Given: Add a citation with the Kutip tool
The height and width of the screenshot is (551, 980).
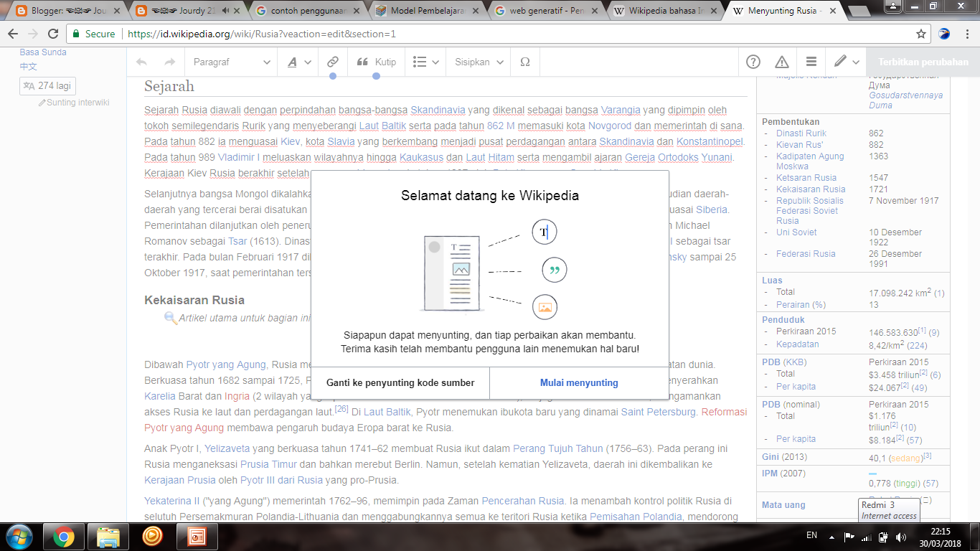Looking at the screenshot, I should click(x=376, y=62).
